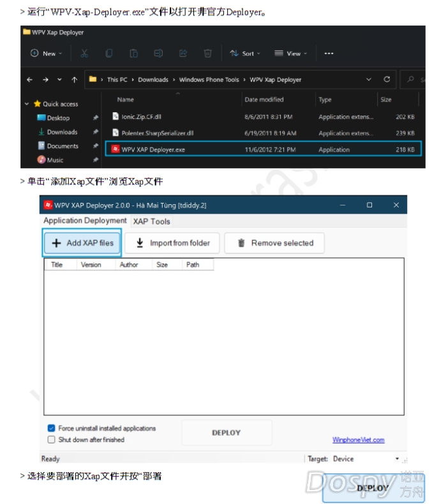The image size is (432, 504).
Task: Open Music in the sidebar
Action: [x=50, y=159]
